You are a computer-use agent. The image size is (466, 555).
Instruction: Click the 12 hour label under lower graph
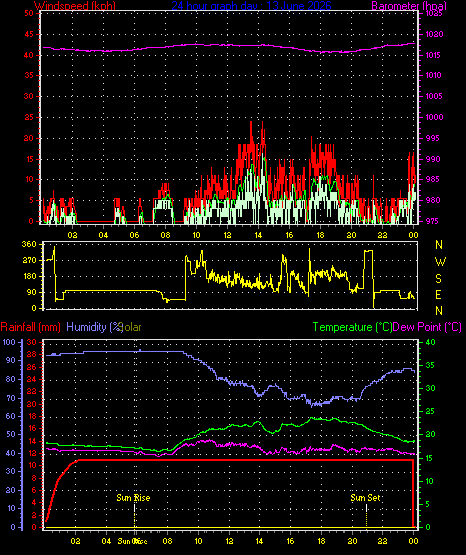click(229, 541)
